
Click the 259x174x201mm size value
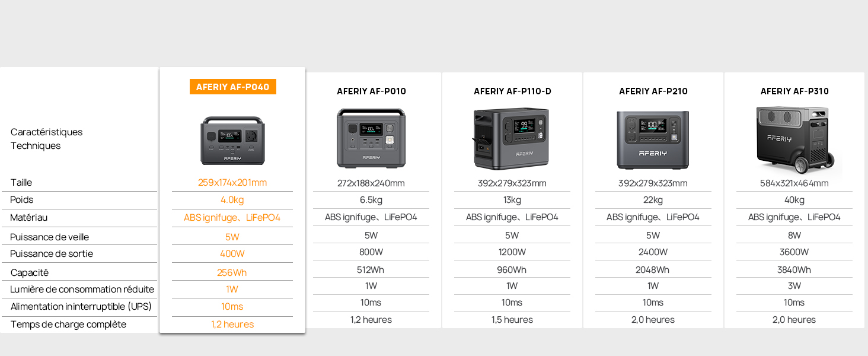(x=232, y=183)
